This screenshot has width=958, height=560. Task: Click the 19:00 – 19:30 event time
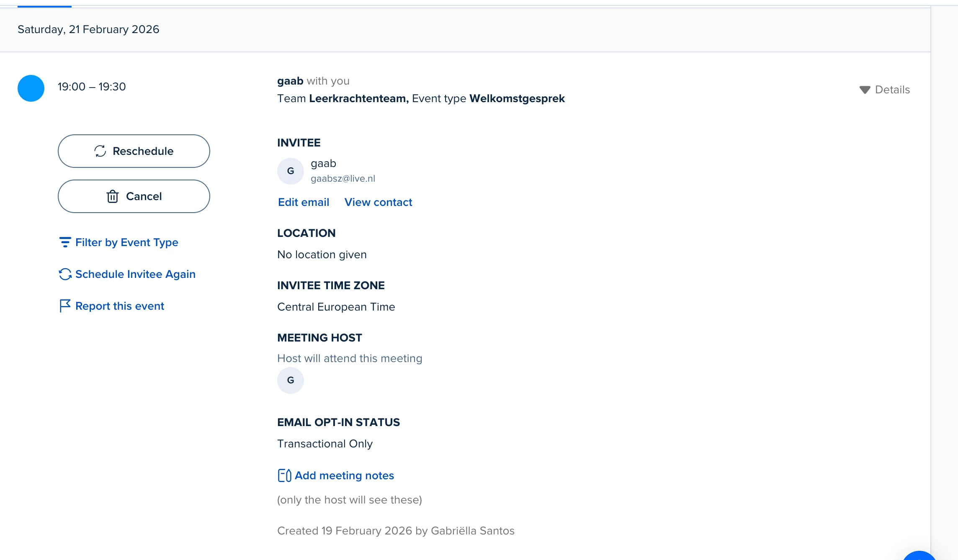92,87
